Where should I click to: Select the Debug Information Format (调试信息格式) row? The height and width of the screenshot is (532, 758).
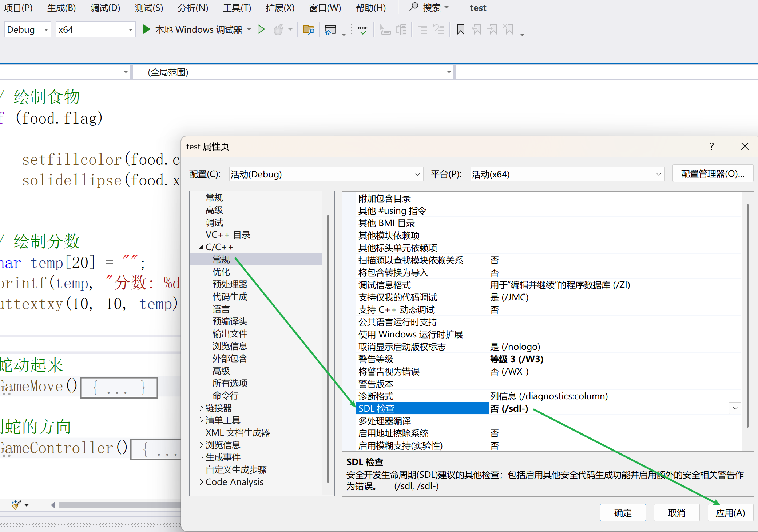[549, 285]
